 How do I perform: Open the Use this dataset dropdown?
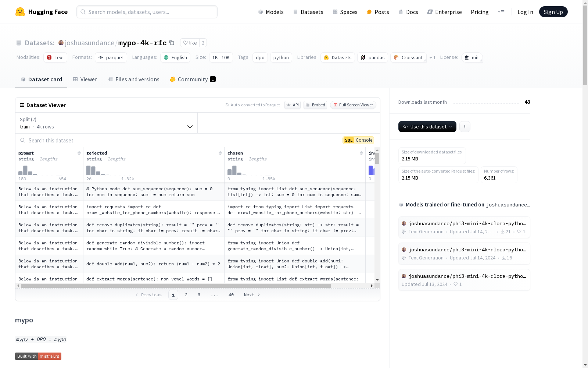tap(427, 127)
